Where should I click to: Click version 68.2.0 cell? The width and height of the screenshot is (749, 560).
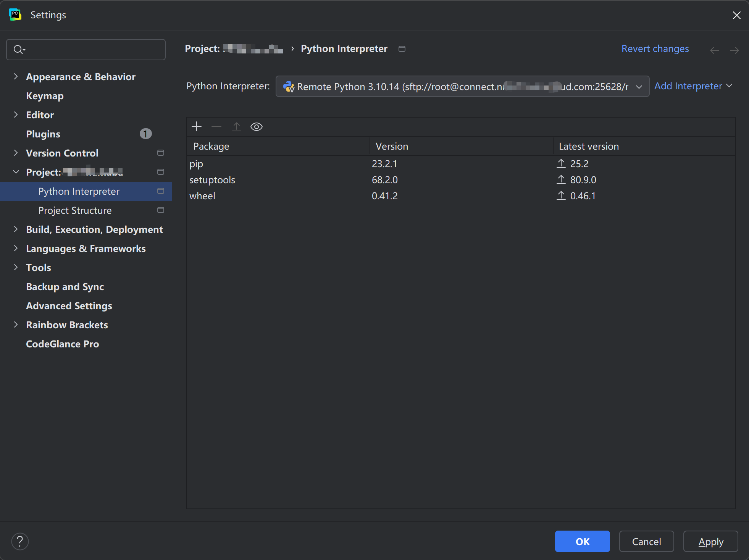click(385, 180)
